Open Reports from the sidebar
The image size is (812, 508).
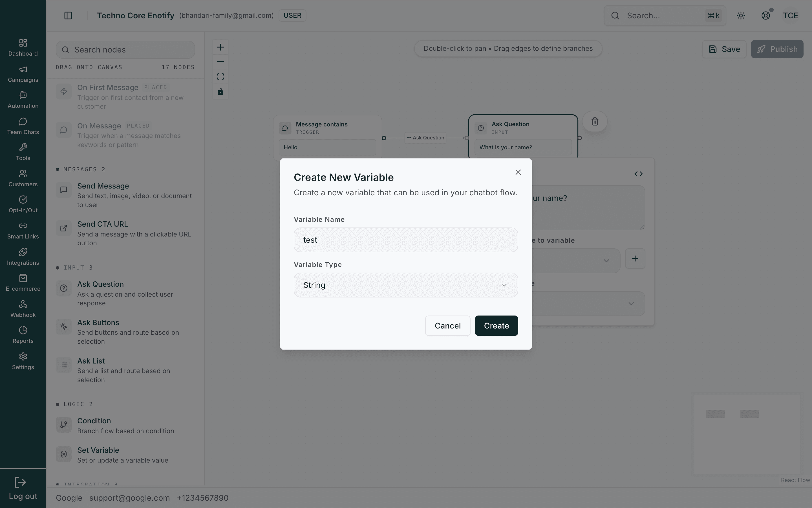pos(23,335)
